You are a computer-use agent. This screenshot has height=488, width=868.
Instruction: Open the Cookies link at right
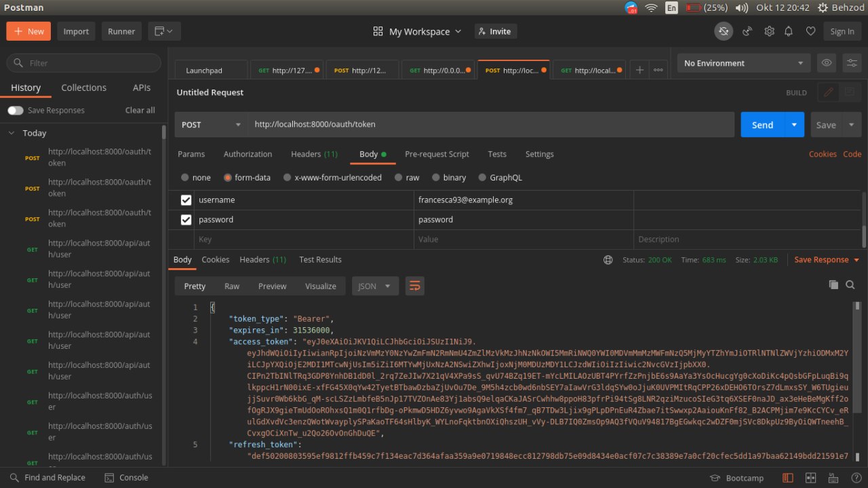pos(823,154)
